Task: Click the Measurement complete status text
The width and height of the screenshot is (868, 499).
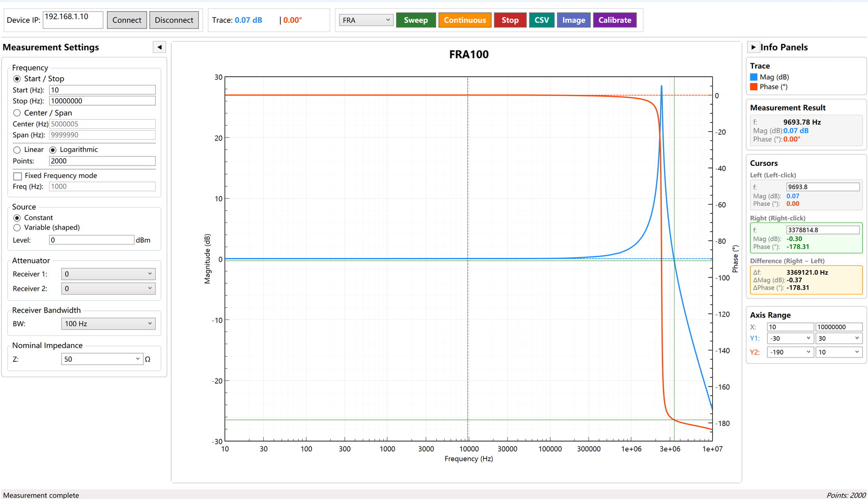Action: (x=41, y=495)
